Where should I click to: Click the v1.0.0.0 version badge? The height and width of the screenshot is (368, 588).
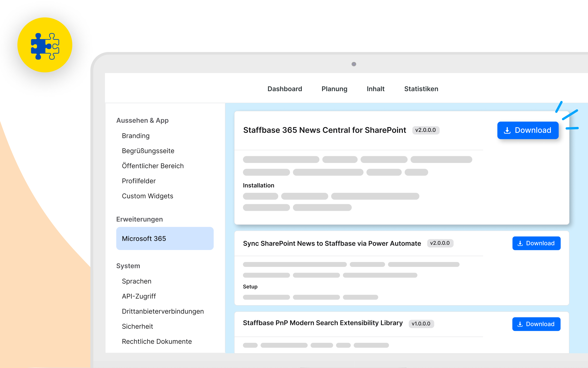tap(421, 324)
